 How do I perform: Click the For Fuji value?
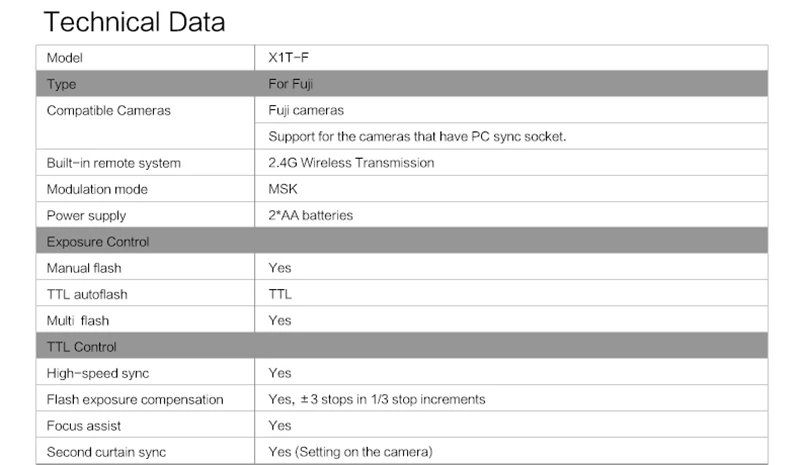pyautogui.click(x=291, y=84)
